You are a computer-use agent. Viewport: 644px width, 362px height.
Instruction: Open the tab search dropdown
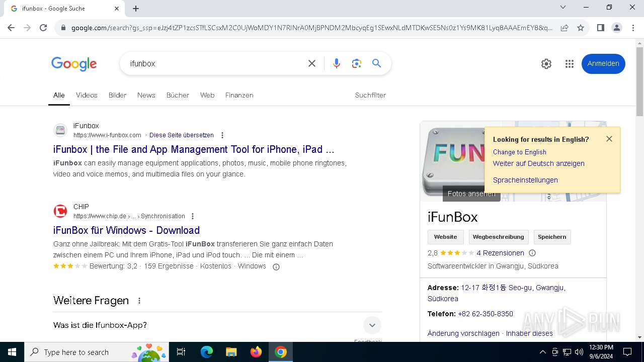pos(563,7)
